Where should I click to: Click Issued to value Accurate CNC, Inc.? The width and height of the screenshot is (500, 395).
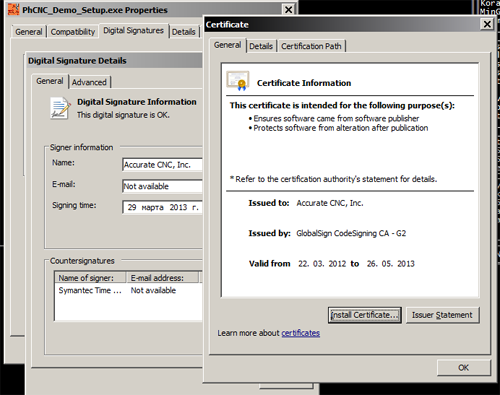point(330,203)
